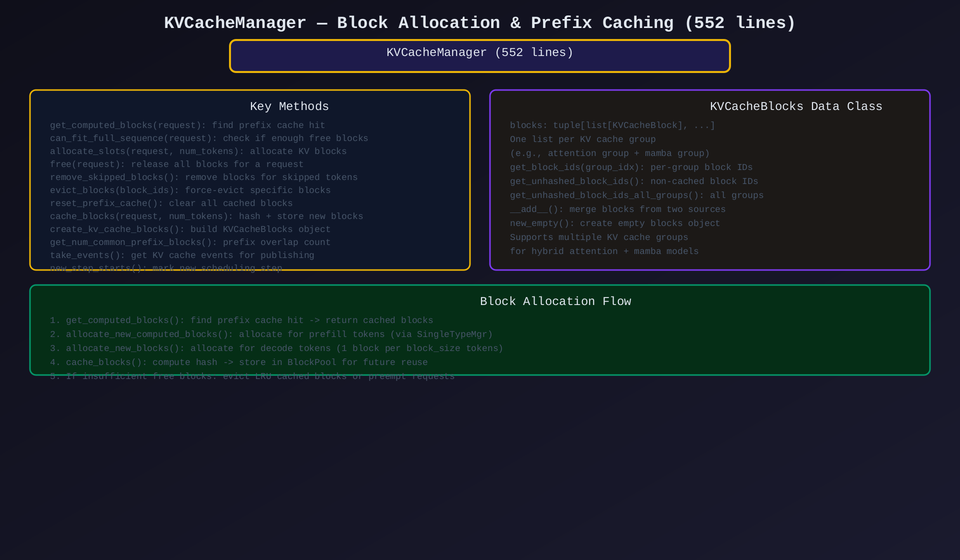Select the Key Methods panel heading
This screenshot has height=560, width=960.
tap(289, 106)
